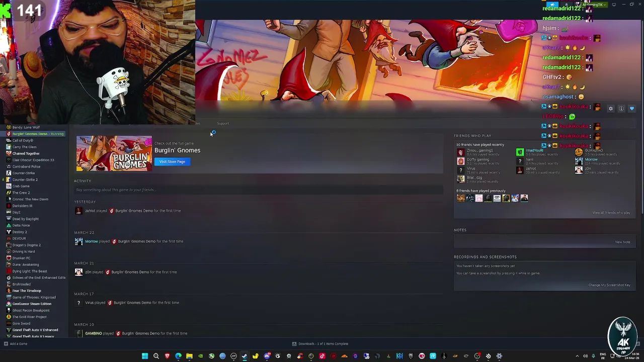Screen dimensions: 644x362
Task: Click Crab Game library icon
Action: coord(9,186)
